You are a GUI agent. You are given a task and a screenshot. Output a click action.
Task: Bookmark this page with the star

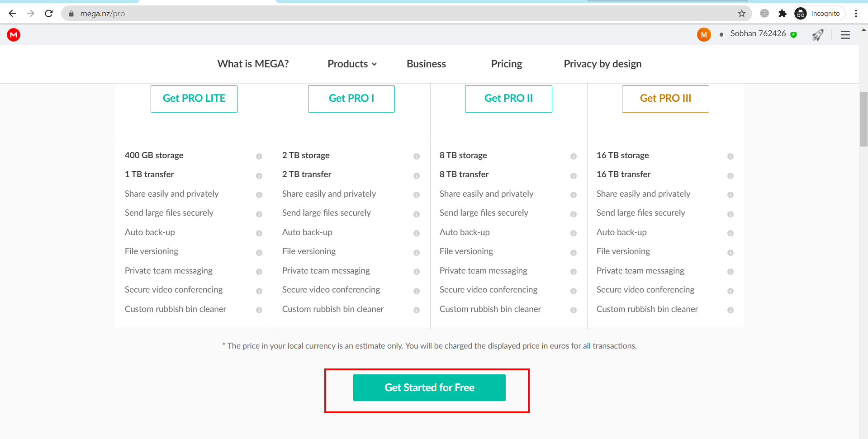click(x=742, y=14)
